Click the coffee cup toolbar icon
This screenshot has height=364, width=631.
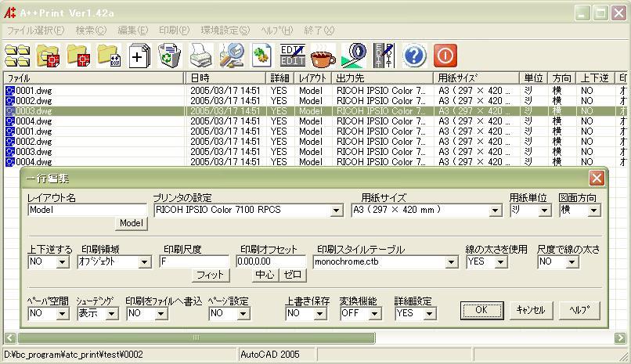coord(323,56)
